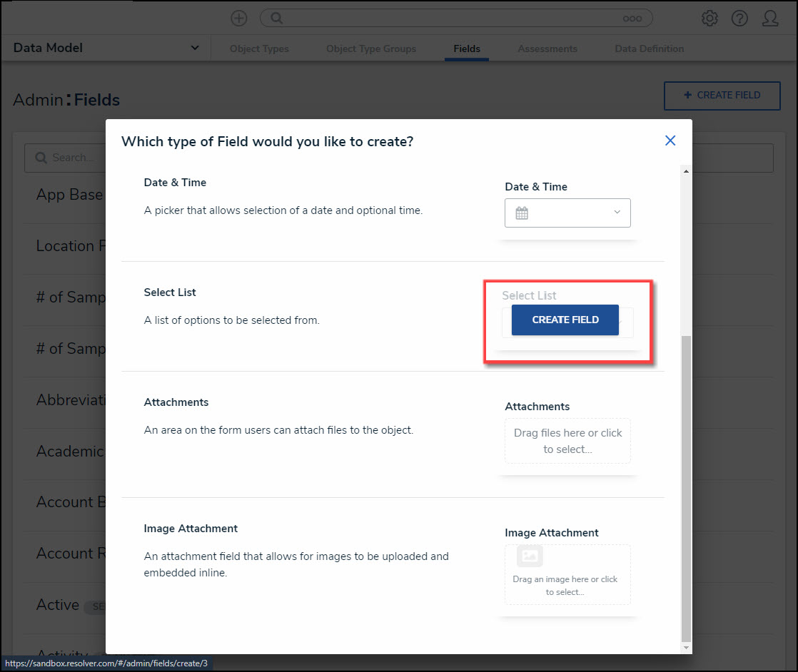The height and width of the screenshot is (672, 798).
Task: Switch to the Assessments tab
Action: 547,49
